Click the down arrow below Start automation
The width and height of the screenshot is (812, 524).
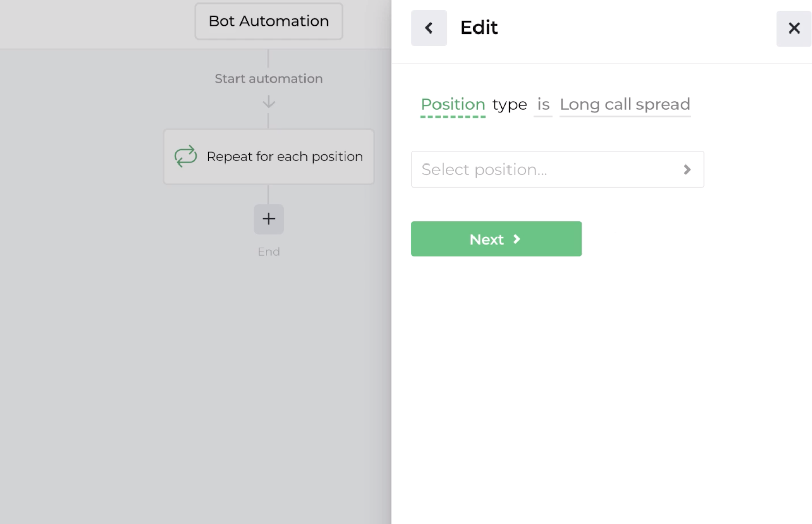point(268,103)
